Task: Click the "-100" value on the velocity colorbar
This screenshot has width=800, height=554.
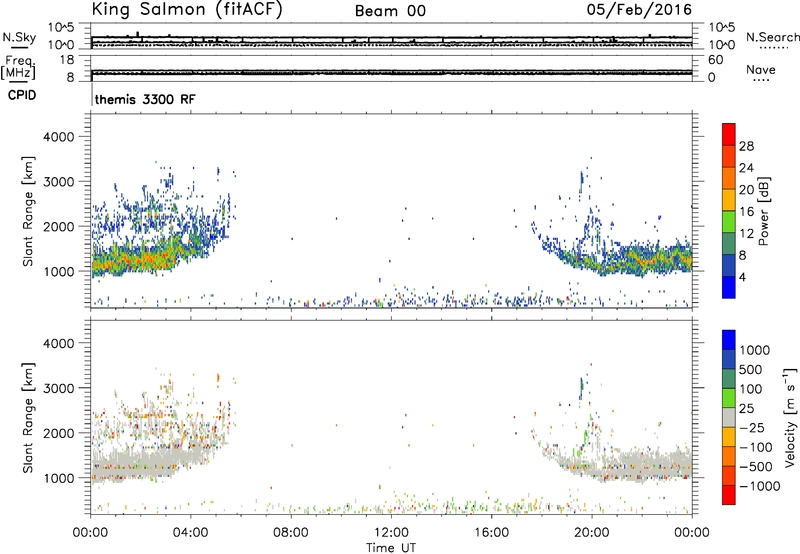Action: 755,447
